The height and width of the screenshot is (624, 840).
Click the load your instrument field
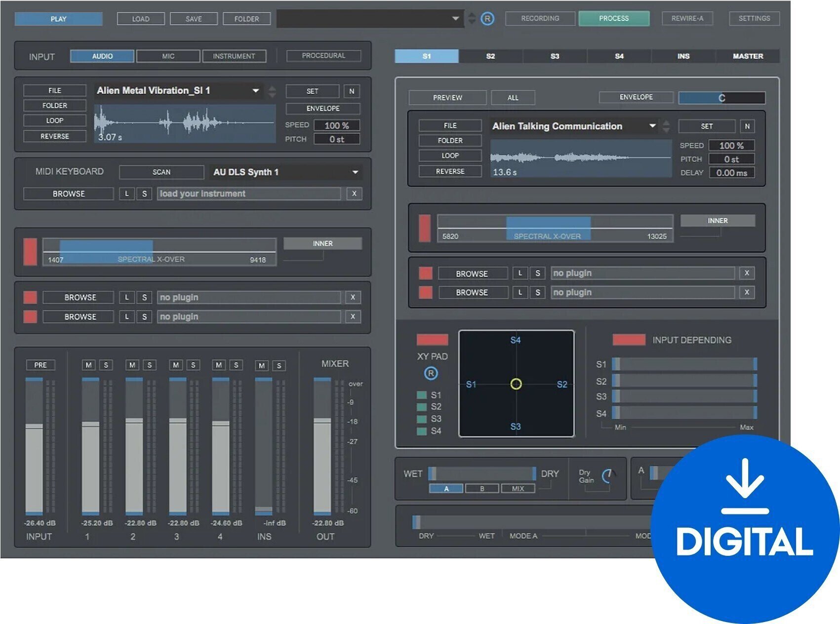[249, 194]
